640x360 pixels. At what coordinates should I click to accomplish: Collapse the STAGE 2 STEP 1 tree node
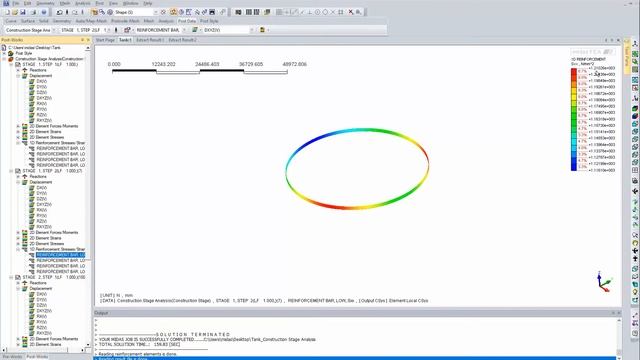(x=11, y=277)
